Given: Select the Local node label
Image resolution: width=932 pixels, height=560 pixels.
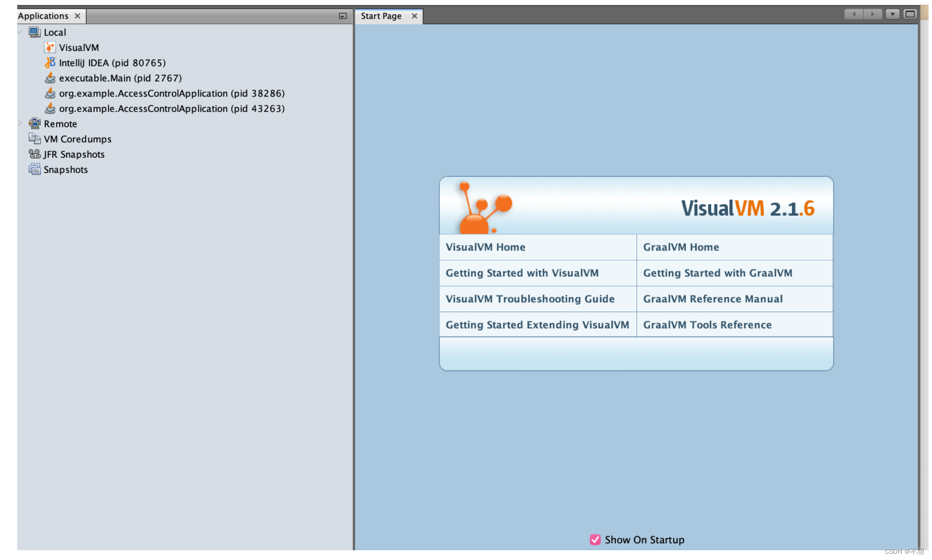Looking at the screenshot, I should (55, 33).
